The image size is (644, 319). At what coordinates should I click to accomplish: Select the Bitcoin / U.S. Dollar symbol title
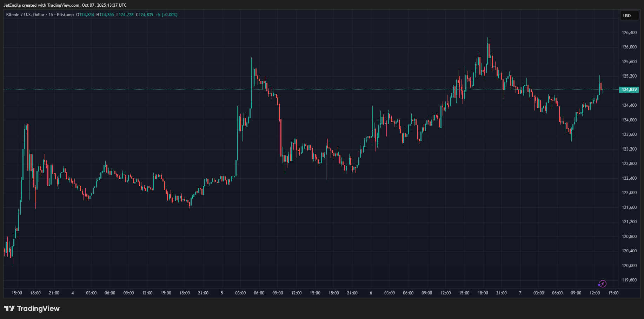(x=25, y=15)
